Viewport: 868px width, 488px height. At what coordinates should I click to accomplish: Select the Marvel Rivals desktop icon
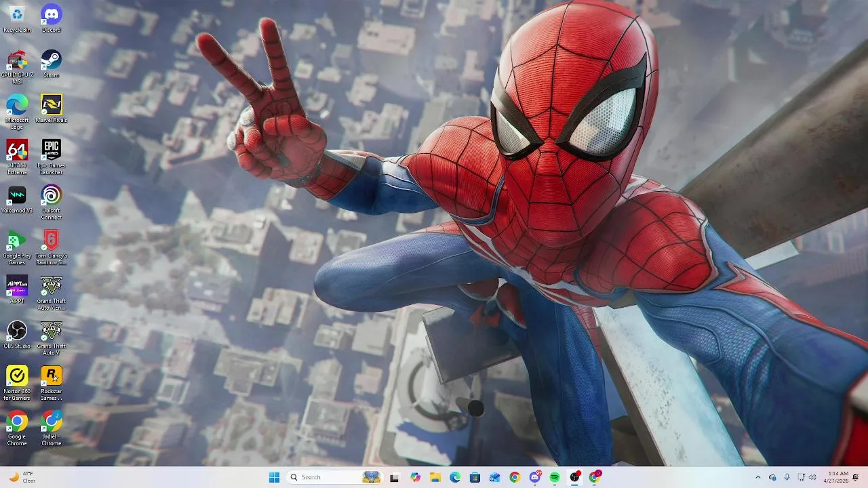52,109
